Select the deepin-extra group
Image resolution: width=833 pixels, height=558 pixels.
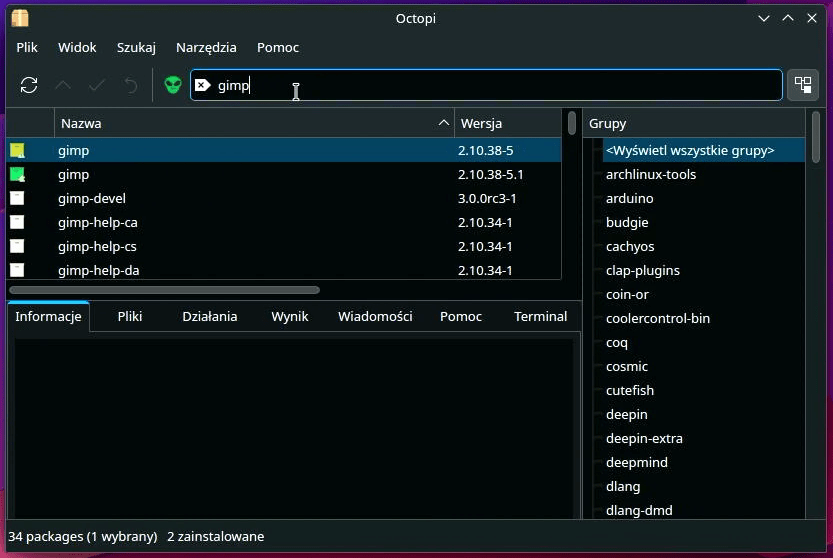point(644,438)
